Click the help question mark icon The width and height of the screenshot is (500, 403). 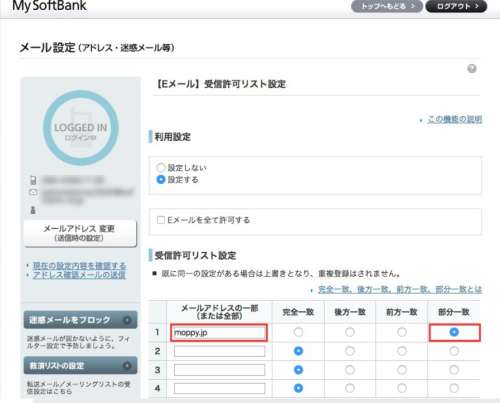click(x=472, y=69)
